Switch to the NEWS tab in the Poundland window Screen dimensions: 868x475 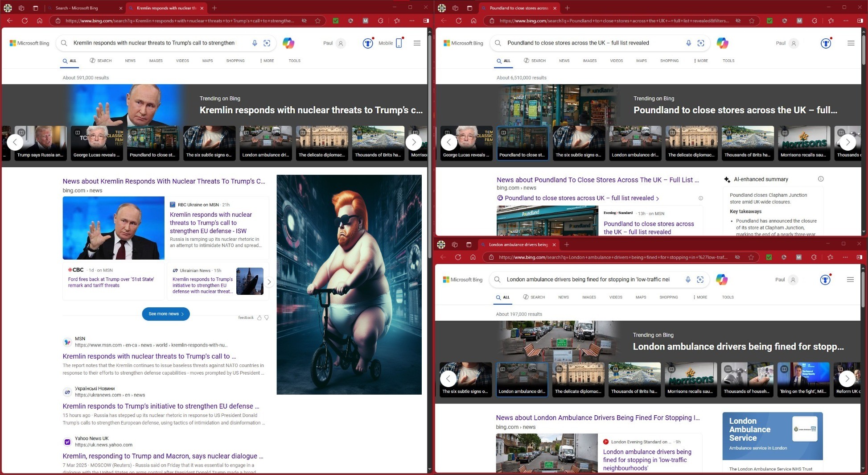coord(564,61)
